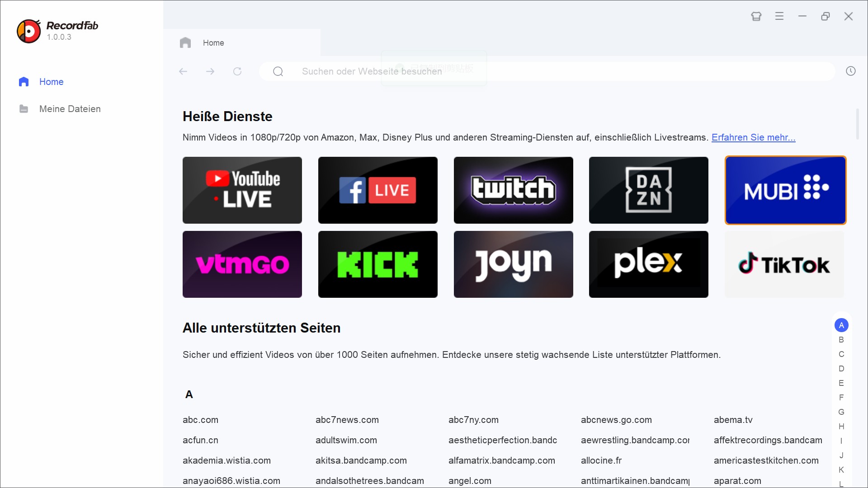Open the Facebook LIVE service tile
868x488 pixels.
point(378,190)
